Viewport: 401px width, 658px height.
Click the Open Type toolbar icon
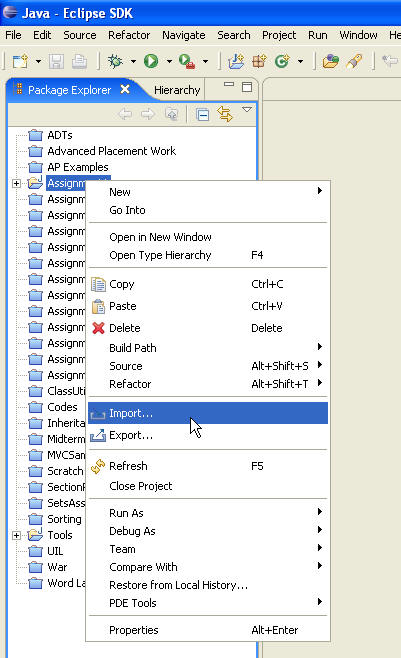[331, 61]
